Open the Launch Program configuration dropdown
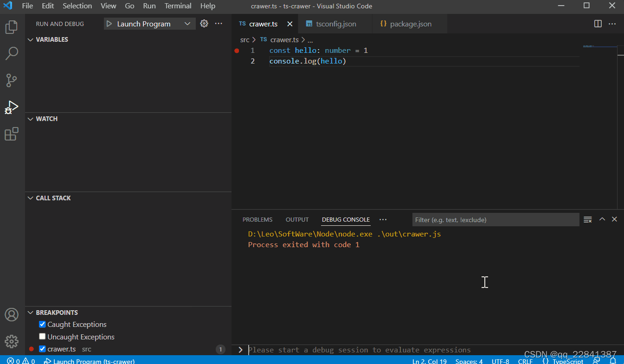The width and height of the screenshot is (624, 364). (187, 23)
